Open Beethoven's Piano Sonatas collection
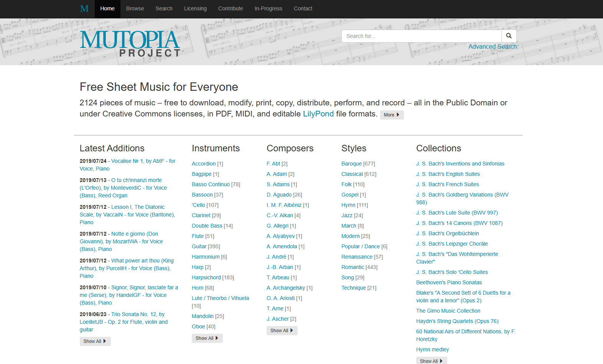 449,282
